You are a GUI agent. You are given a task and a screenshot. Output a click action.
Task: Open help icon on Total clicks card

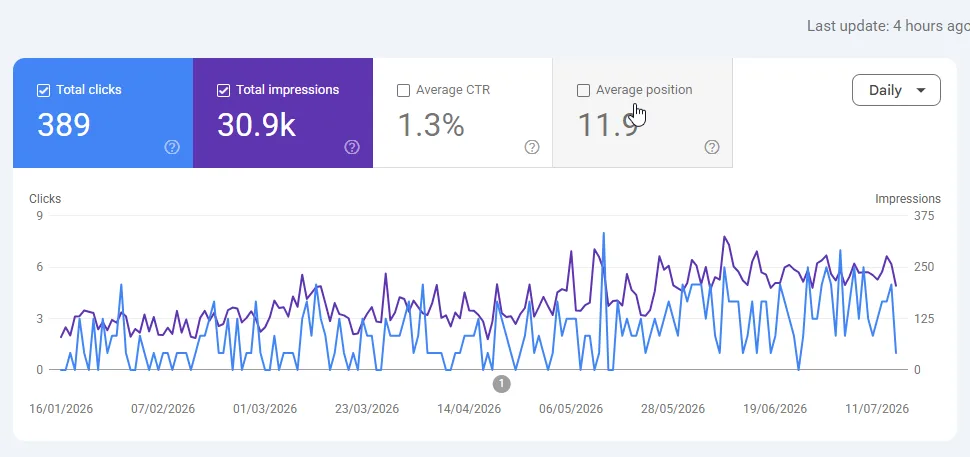click(x=172, y=147)
